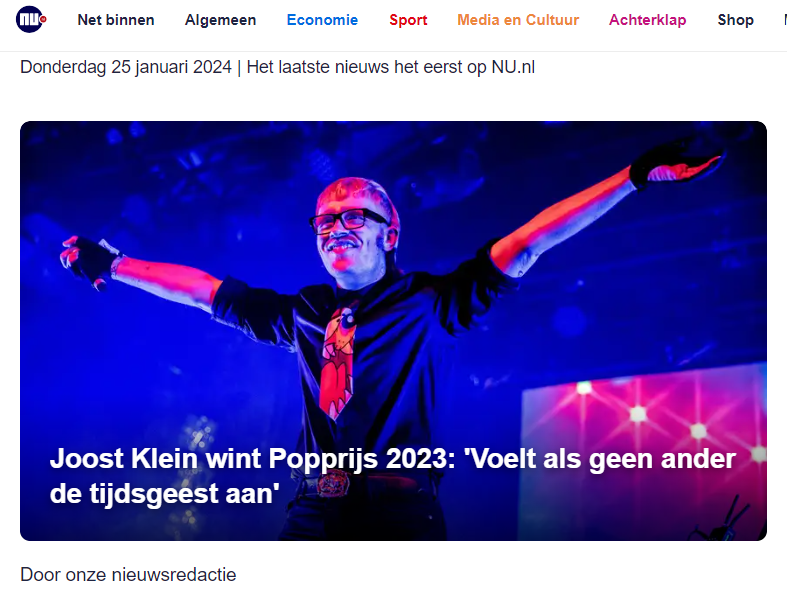Viewport: 787px width, 592px height.
Task: Click the Joost Klein hero image
Action: [394, 281]
